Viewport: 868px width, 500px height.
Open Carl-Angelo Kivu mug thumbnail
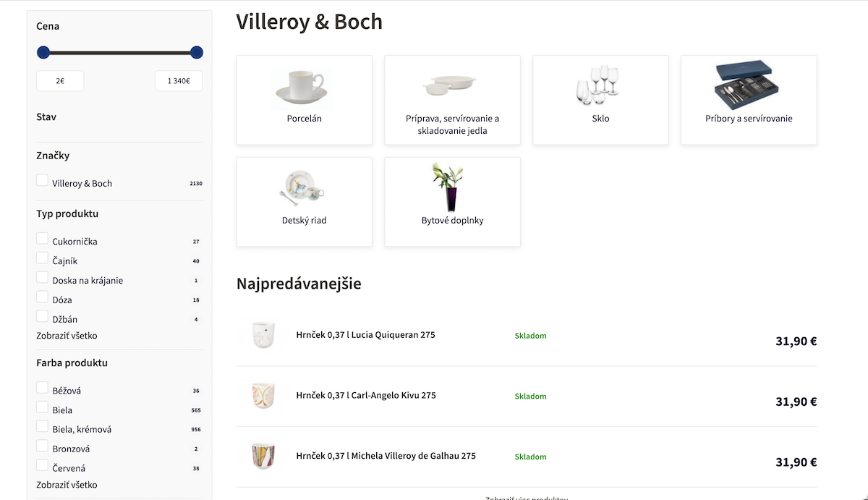(x=263, y=397)
